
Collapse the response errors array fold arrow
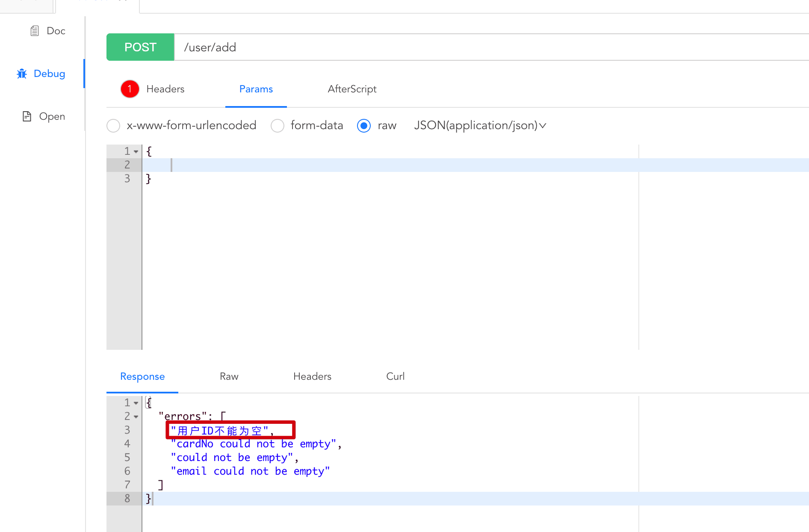coord(136,417)
